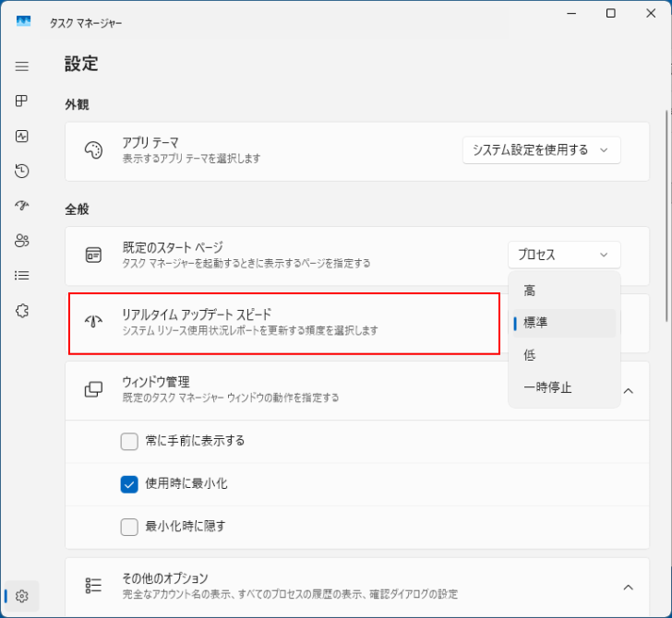Select 高 update speed option
The image size is (672, 618).
coord(564,291)
